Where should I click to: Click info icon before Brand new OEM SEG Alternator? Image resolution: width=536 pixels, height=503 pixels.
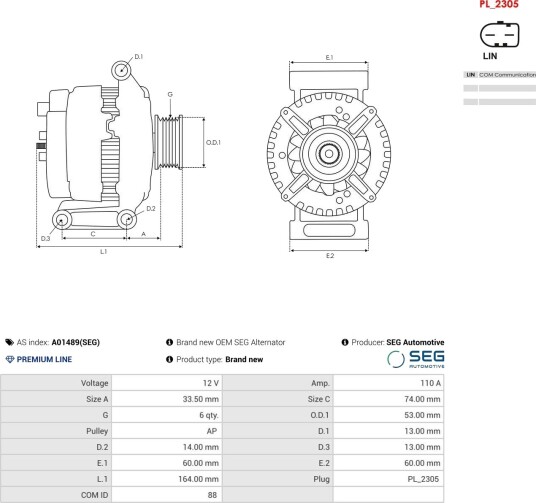169,342
